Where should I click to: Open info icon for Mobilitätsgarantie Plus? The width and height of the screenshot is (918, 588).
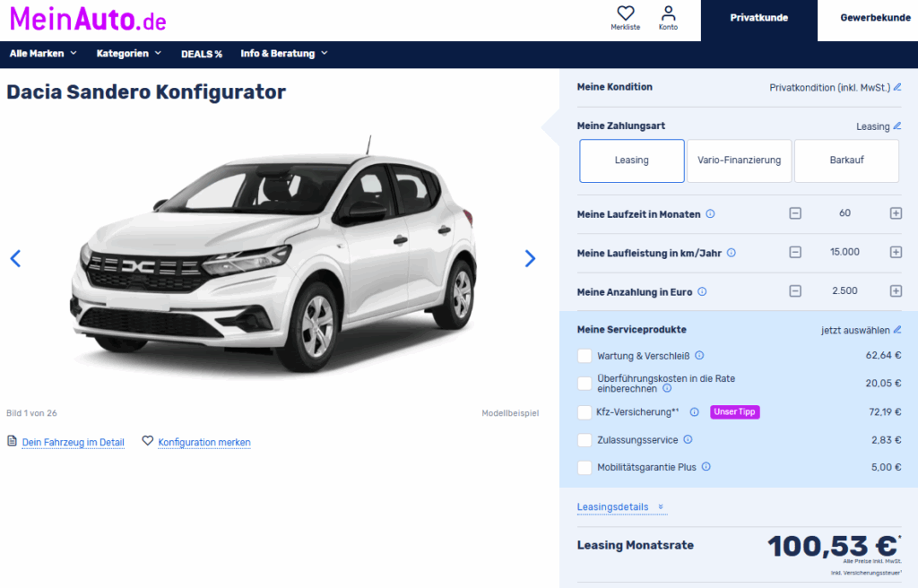[706, 467]
